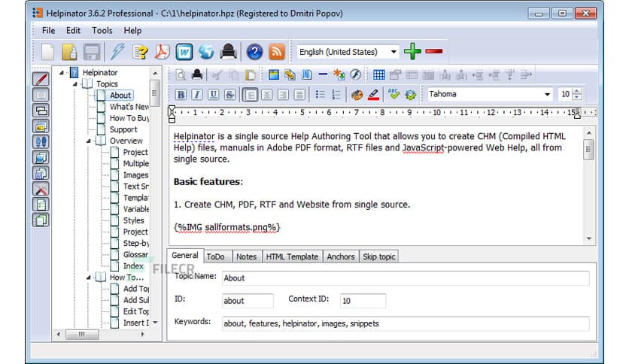This screenshot has height=364, width=629.
Task: Insert Flash object icon
Action: coord(355,74)
